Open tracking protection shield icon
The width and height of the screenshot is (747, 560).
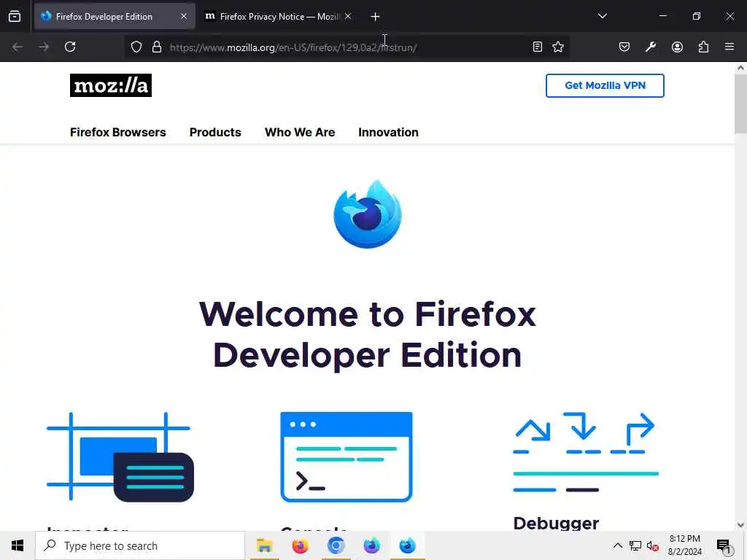pyautogui.click(x=136, y=47)
